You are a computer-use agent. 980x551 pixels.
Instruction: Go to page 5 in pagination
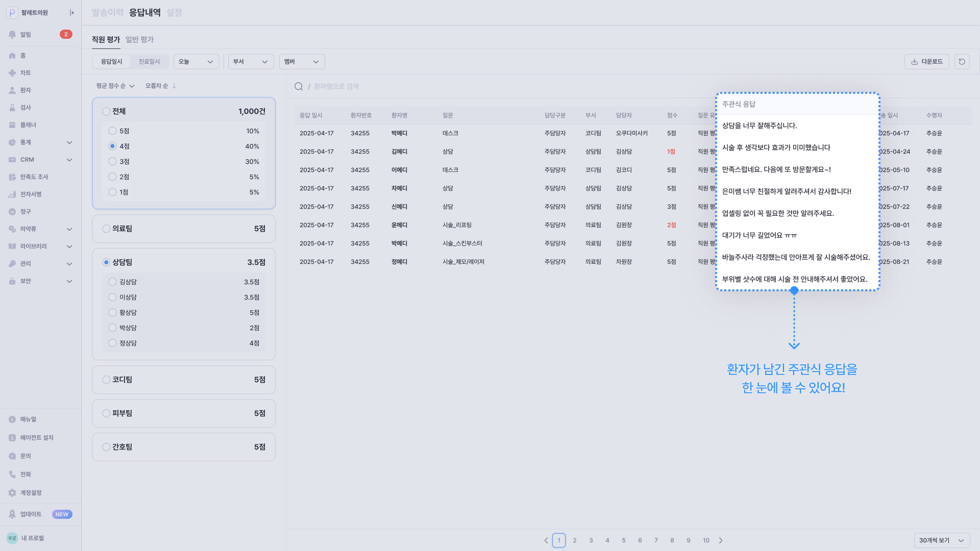pos(623,540)
